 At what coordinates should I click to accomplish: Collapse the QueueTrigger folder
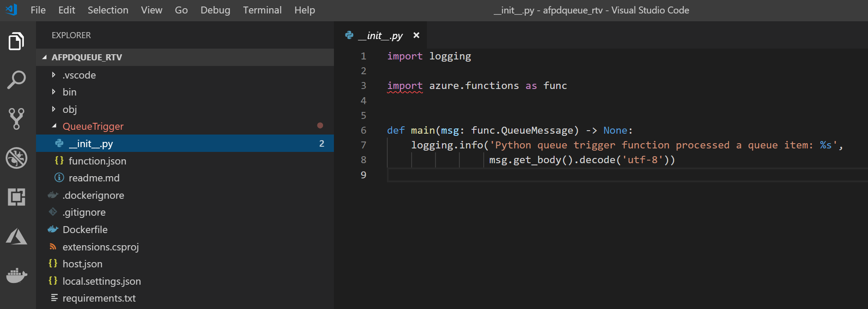(x=92, y=126)
